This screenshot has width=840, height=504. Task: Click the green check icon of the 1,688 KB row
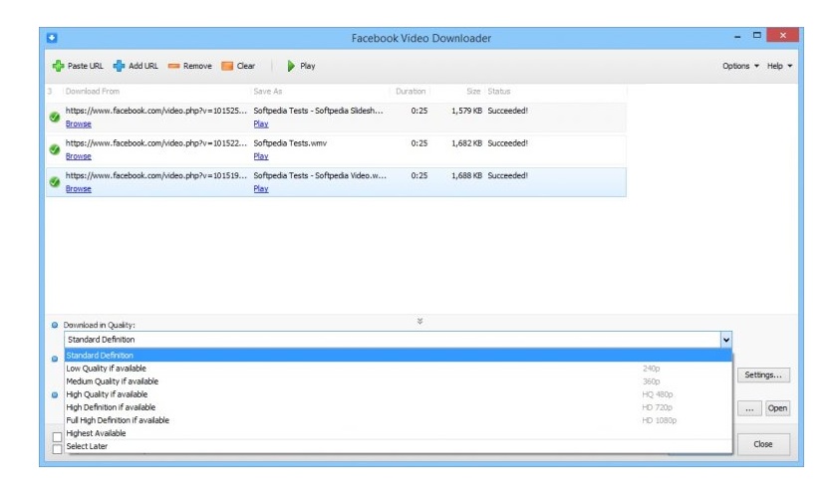point(54,182)
